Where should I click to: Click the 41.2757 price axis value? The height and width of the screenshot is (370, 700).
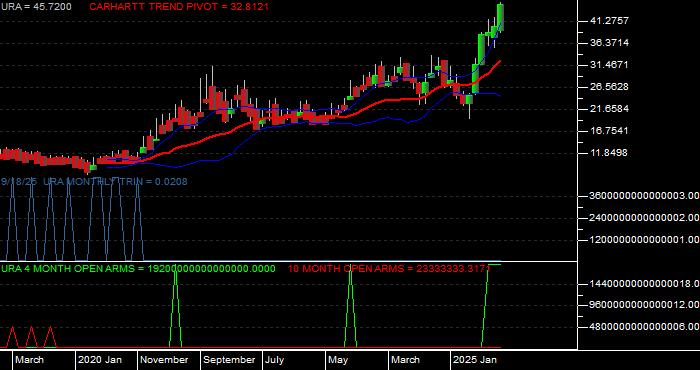tap(609, 21)
